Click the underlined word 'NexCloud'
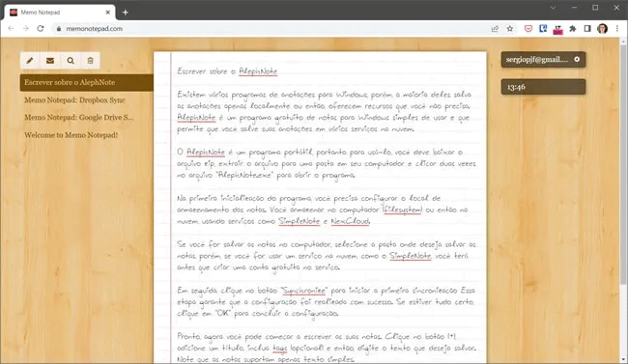 pos(350,221)
